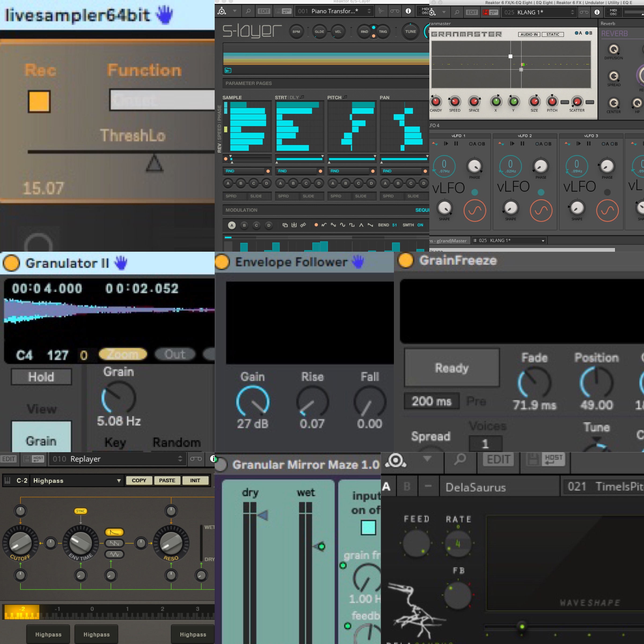Switch to the STATIC mode tab in Granmaster

click(x=552, y=34)
